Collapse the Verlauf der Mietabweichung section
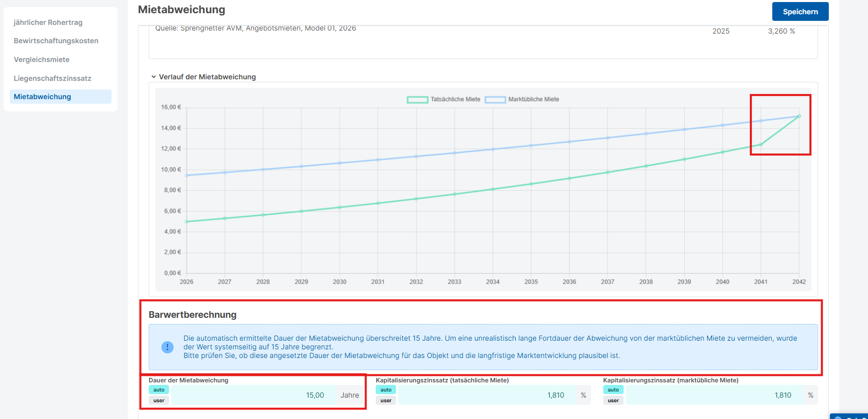This screenshot has width=868, height=419. 154,77
